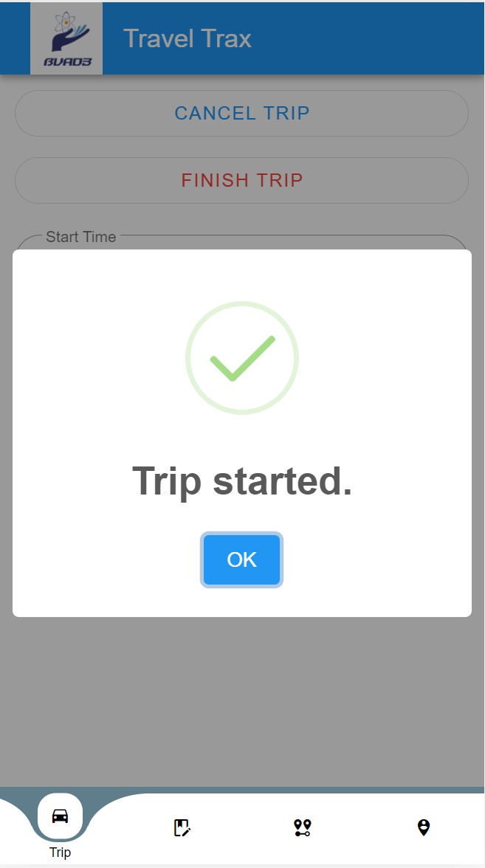Screen dimensions: 485x868
Task: Select the car icon in bottom navigation
Action: 60,816
